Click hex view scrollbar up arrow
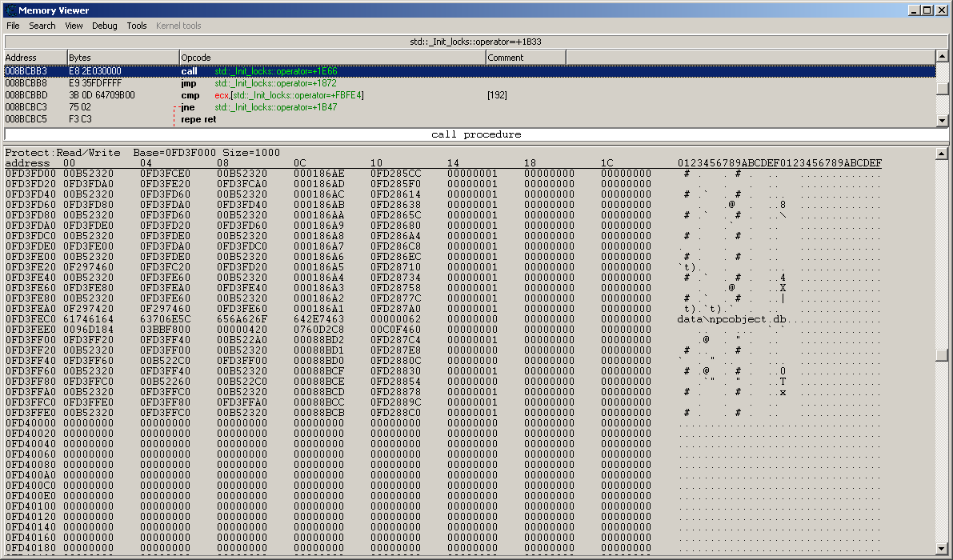This screenshot has width=953, height=560. (x=943, y=154)
